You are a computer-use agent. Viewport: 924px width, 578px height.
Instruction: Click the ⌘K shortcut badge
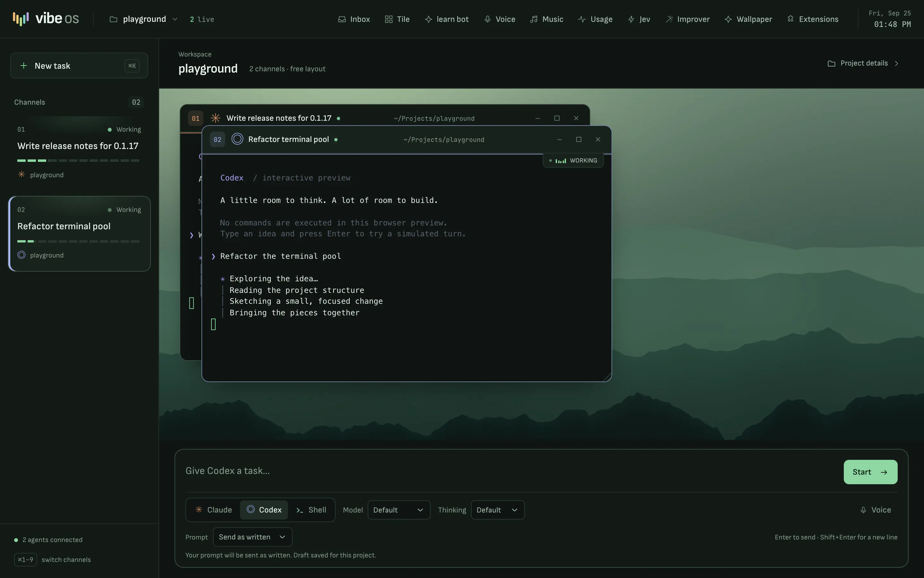[132, 66]
